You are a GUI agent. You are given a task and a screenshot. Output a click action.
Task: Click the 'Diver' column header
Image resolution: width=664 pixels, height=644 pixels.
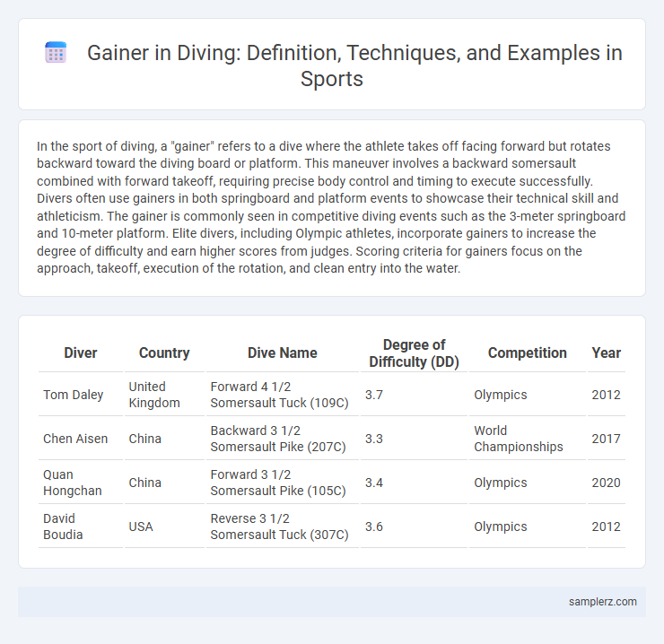(81, 352)
